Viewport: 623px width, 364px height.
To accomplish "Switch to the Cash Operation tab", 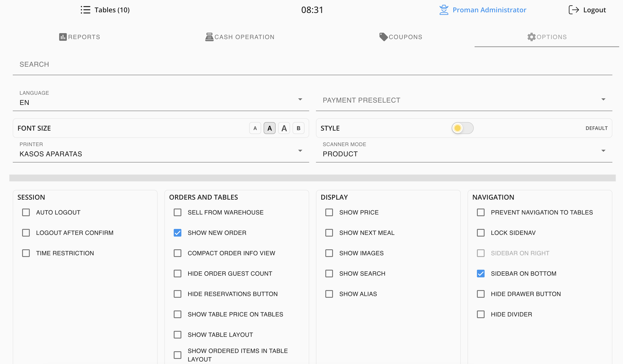I will click(x=244, y=37).
